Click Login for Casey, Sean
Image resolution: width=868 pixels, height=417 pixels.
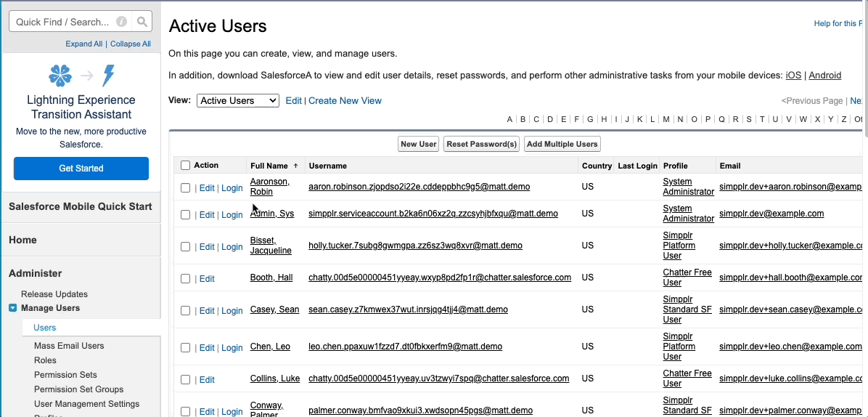coord(232,311)
